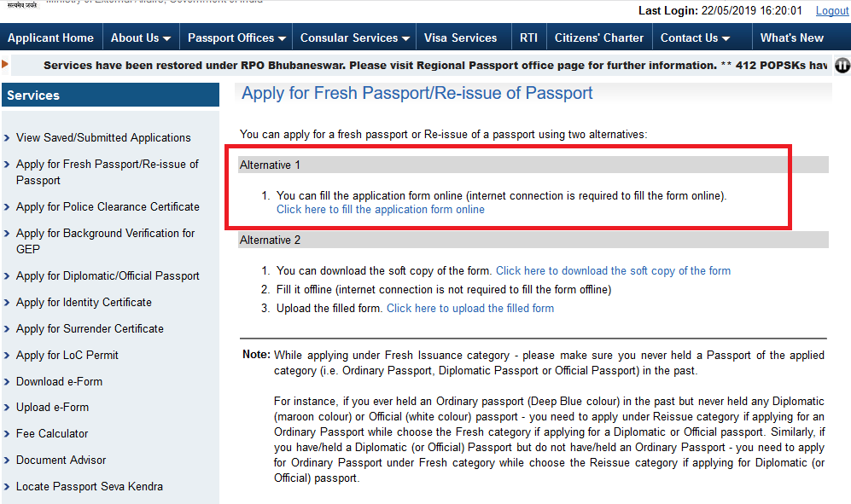The image size is (851, 504).
Task: Open View Saved/Submitted Applications
Action: point(103,137)
